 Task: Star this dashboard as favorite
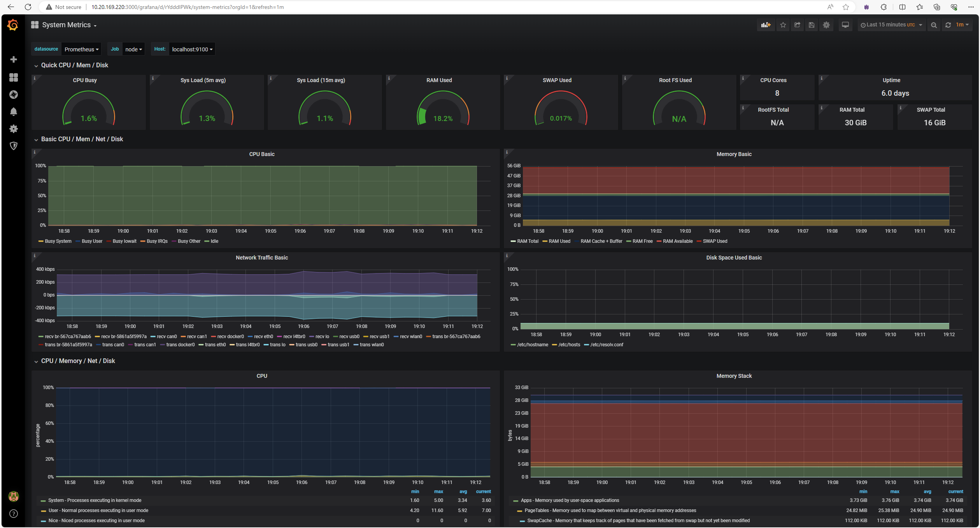[x=783, y=25]
